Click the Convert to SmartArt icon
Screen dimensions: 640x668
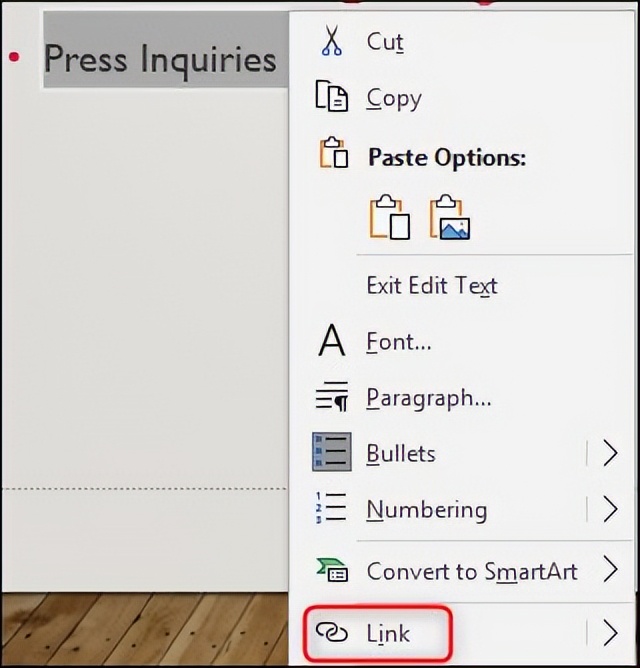331,570
